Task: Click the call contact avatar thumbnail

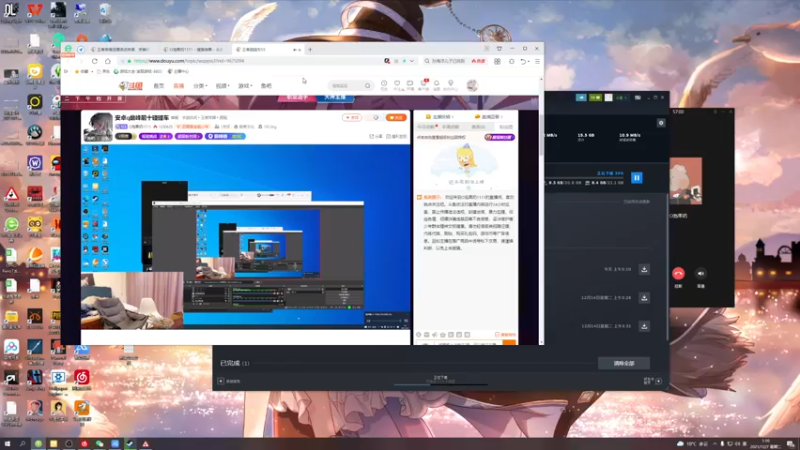Action: (685, 181)
